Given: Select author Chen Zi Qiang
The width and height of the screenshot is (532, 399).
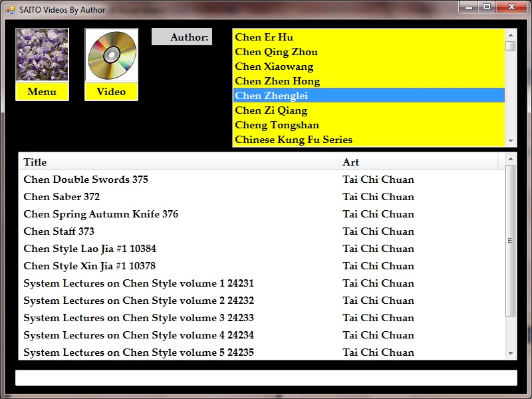Looking at the screenshot, I should pyautogui.click(x=369, y=110).
